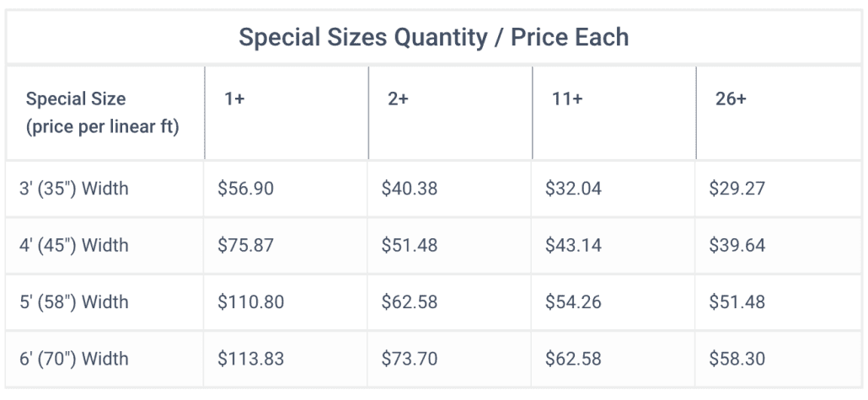Viewport: 868px width, 400px height.
Task: Click the $56.90 price cell
Action: [245, 189]
